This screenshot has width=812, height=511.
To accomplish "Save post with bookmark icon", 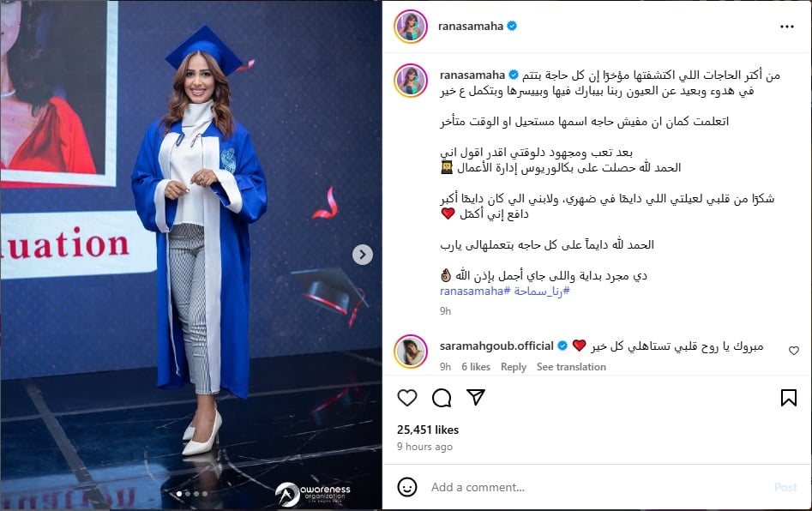I will tap(788, 398).
